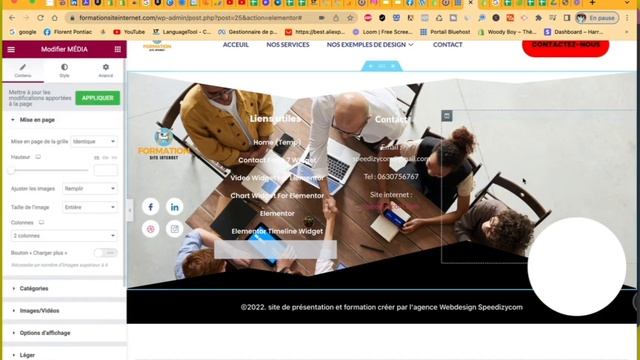The height and width of the screenshot is (360, 640).
Task: Open the Mise en page de la grille dropdown
Action: click(x=94, y=141)
